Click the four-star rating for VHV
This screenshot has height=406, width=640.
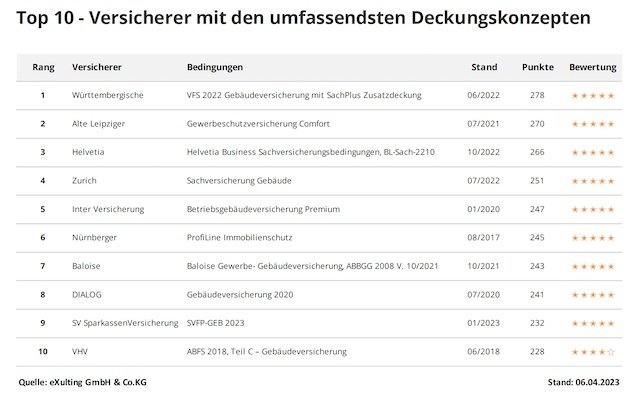592,353
